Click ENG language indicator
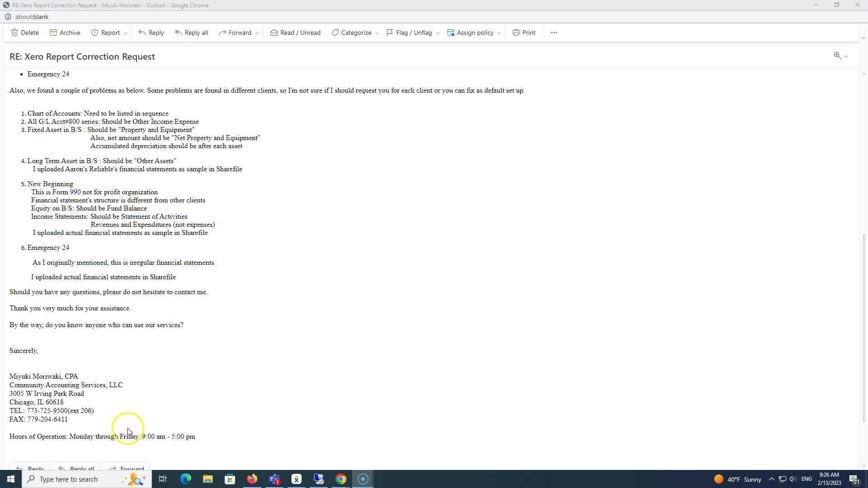 (x=807, y=479)
